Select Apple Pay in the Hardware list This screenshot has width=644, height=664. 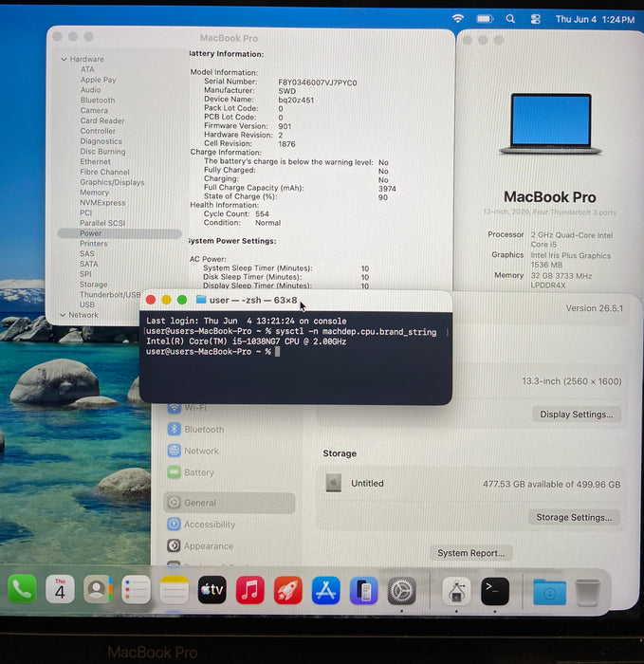[98, 80]
